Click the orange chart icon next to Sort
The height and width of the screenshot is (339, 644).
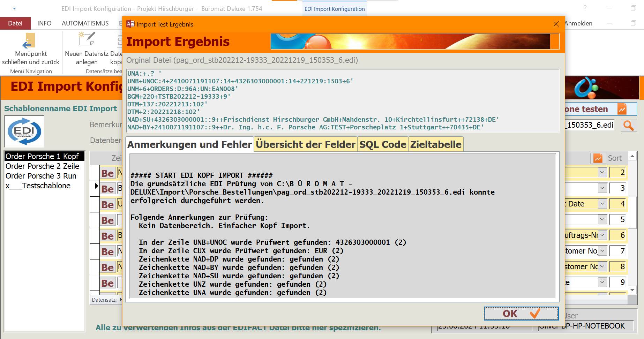598,158
